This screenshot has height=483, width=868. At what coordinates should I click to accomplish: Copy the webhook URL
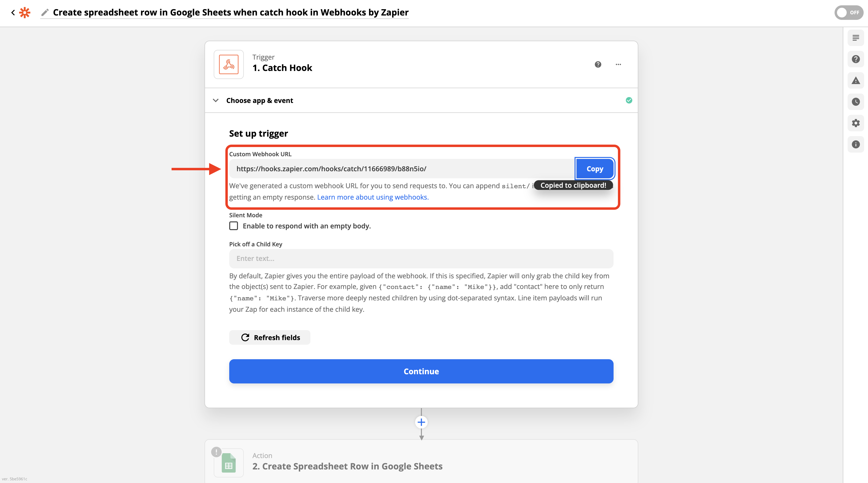point(595,169)
